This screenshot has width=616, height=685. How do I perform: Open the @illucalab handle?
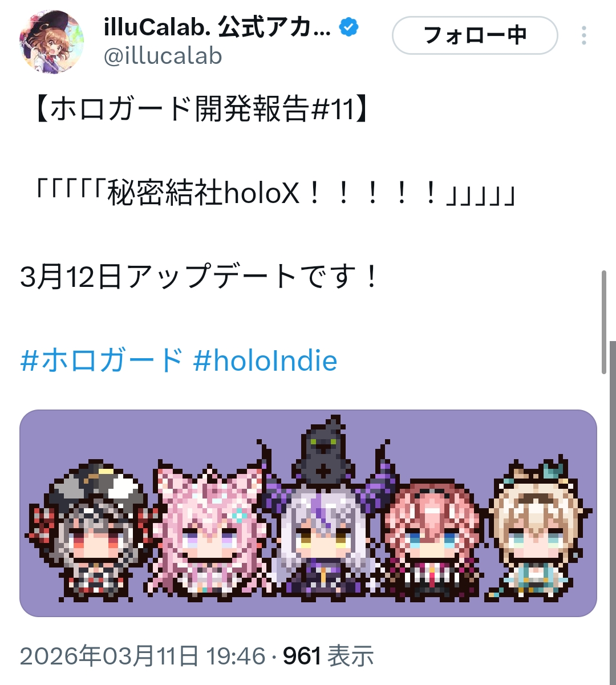pyautogui.click(x=163, y=56)
